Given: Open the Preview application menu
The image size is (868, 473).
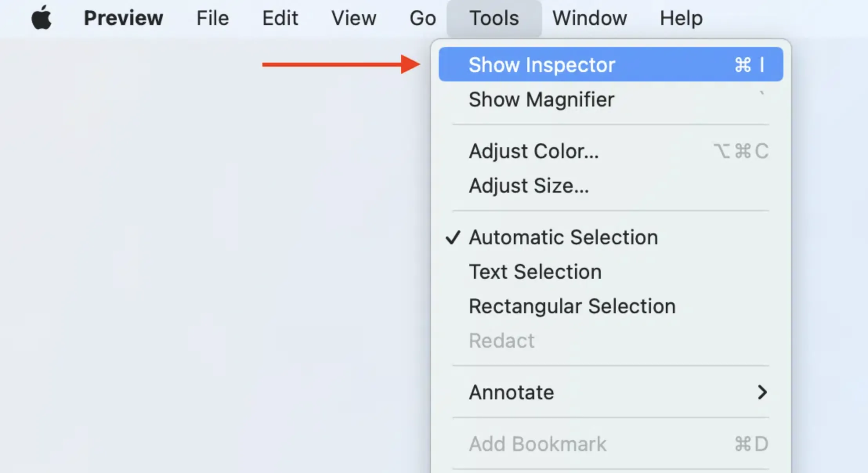Looking at the screenshot, I should (x=123, y=18).
